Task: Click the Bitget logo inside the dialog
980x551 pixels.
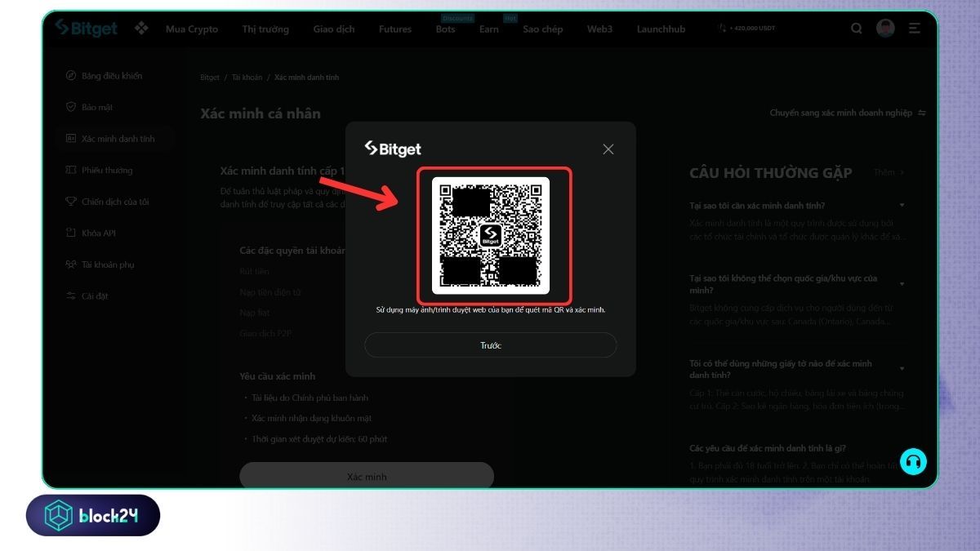Action: pos(393,149)
